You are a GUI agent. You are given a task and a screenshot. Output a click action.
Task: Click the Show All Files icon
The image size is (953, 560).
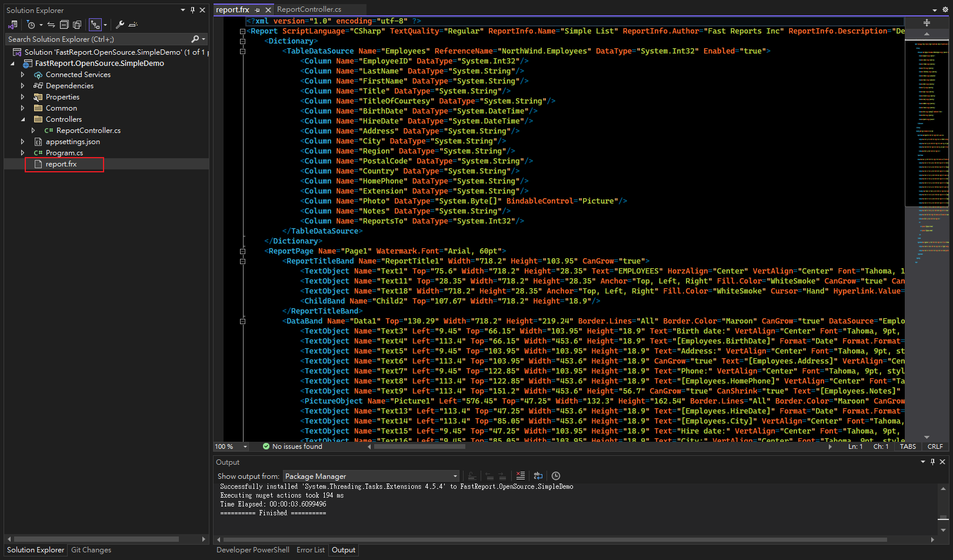[x=77, y=25]
